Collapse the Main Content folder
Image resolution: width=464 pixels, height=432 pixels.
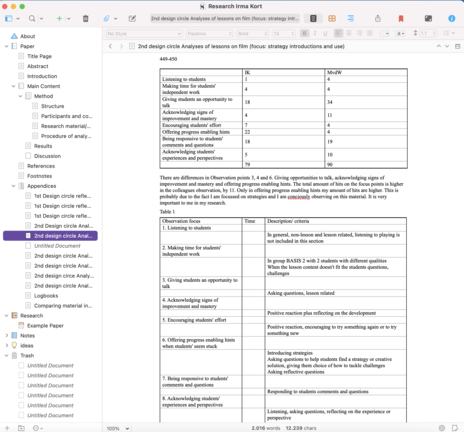(13, 86)
